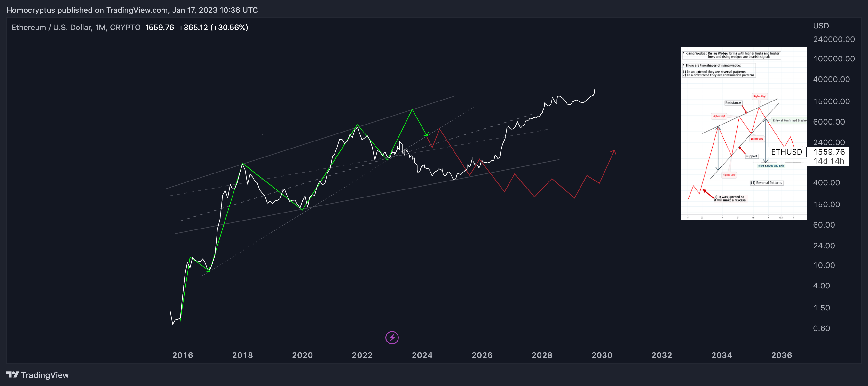Click the purple lightning bolt event icon
The width and height of the screenshot is (868, 386).
point(392,337)
